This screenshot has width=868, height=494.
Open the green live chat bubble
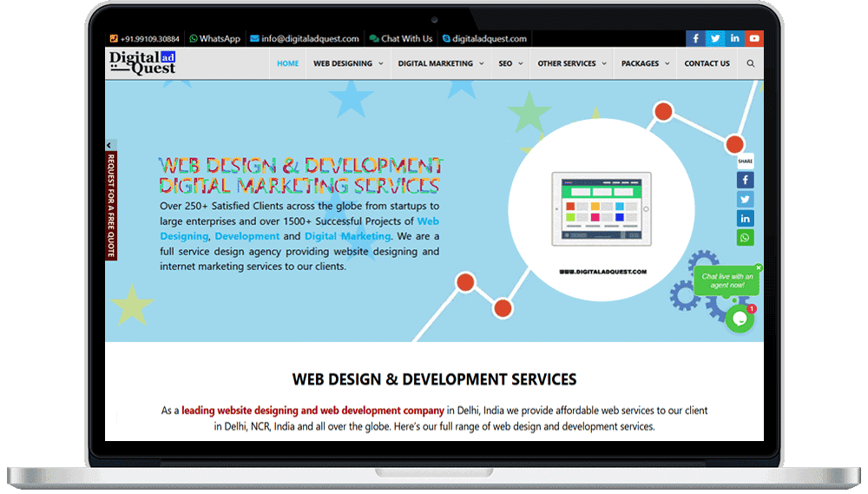click(x=740, y=319)
